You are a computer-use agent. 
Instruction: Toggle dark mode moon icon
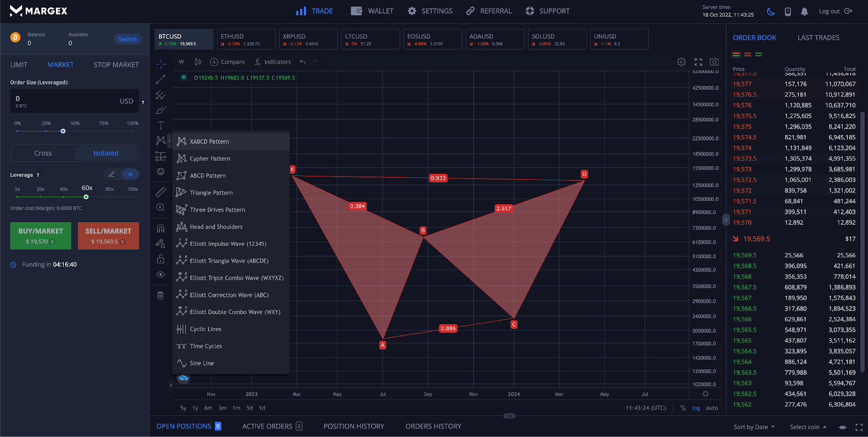point(770,11)
